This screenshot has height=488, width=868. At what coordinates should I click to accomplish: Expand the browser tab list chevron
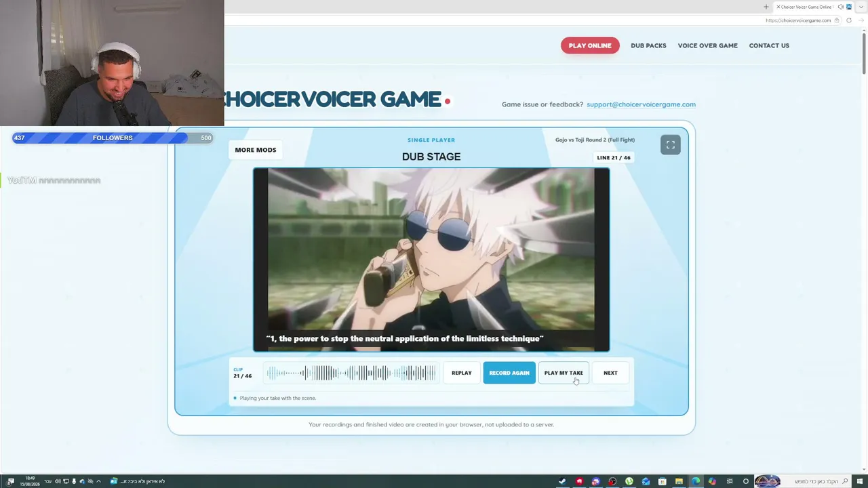pos(862,7)
